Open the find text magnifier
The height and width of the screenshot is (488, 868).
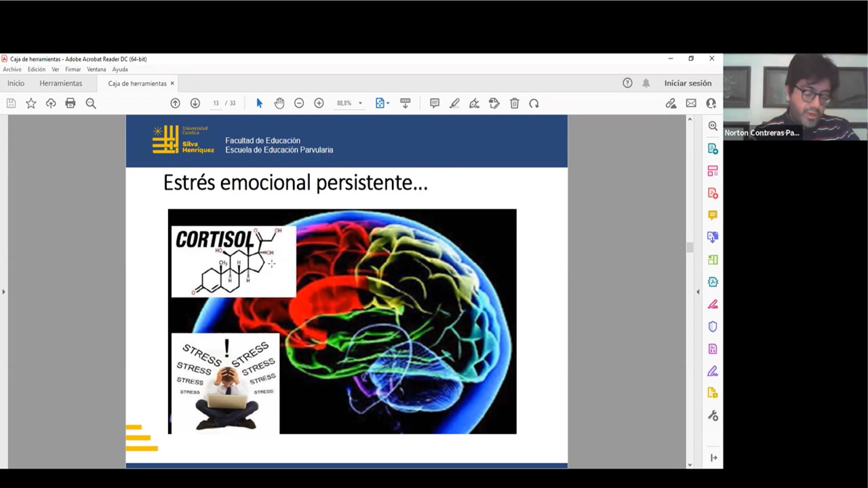[91, 103]
